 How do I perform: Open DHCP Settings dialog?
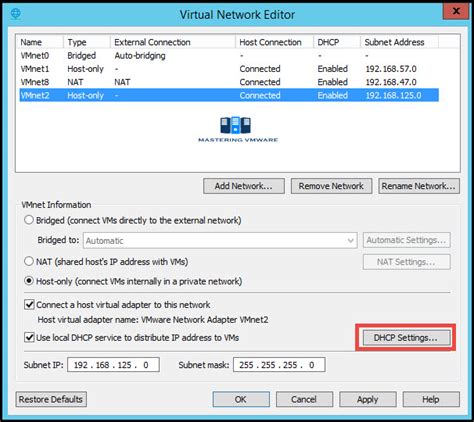click(x=406, y=338)
